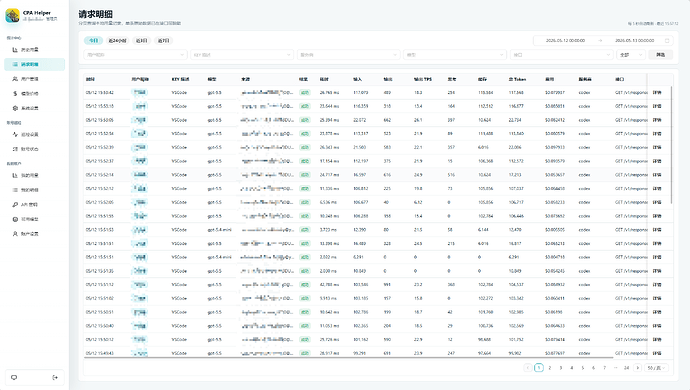Go to page 2 in pagination

(550, 368)
